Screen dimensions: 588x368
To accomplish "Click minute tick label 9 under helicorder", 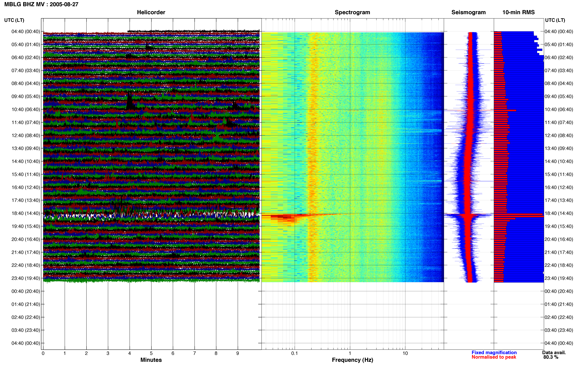I will pyautogui.click(x=238, y=353).
